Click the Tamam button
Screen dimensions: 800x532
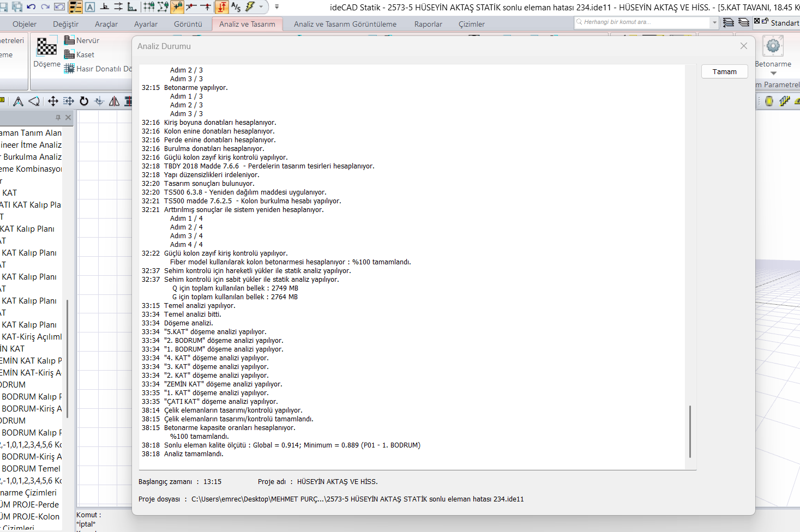click(724, 71)
